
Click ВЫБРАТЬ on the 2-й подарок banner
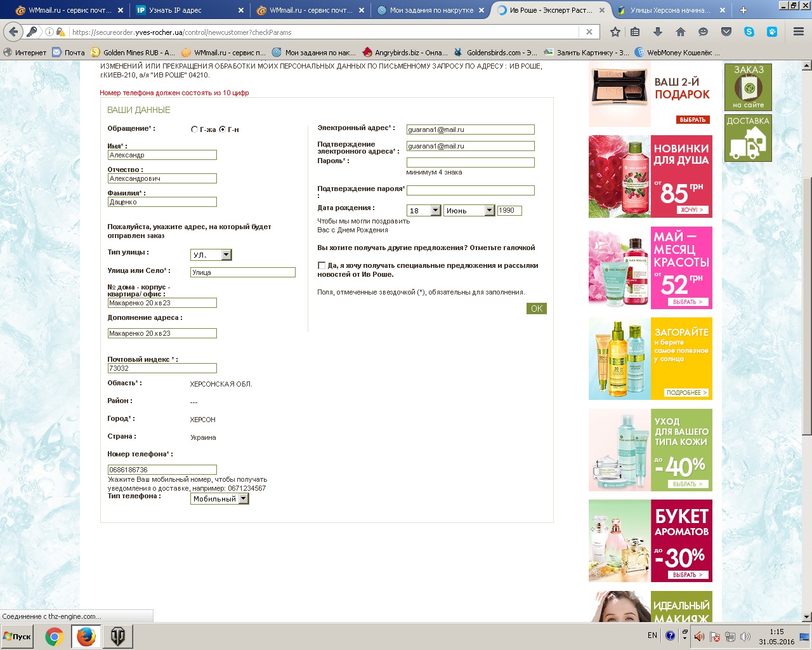pos(692,120)
